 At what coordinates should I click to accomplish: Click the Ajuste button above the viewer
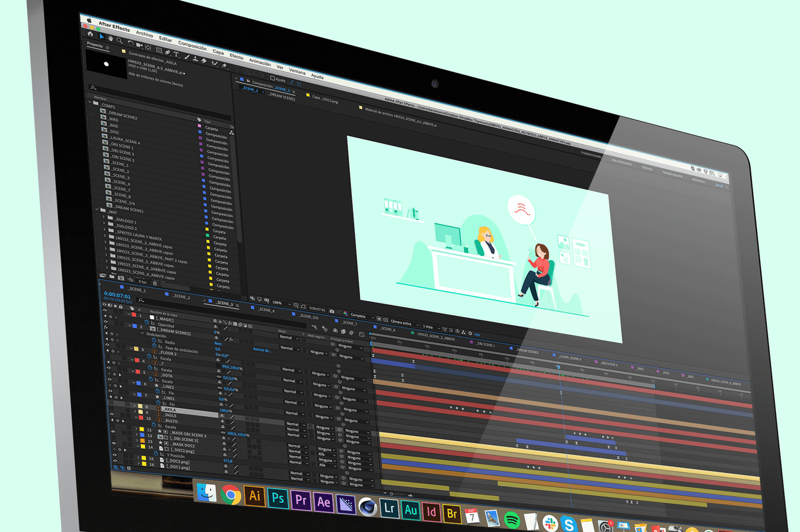point(278,79)
